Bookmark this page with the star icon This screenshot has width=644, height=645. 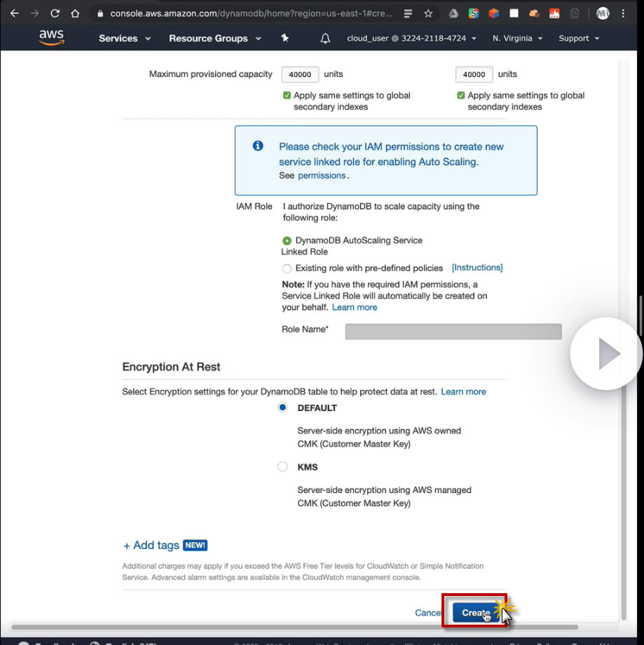point(428,13)
